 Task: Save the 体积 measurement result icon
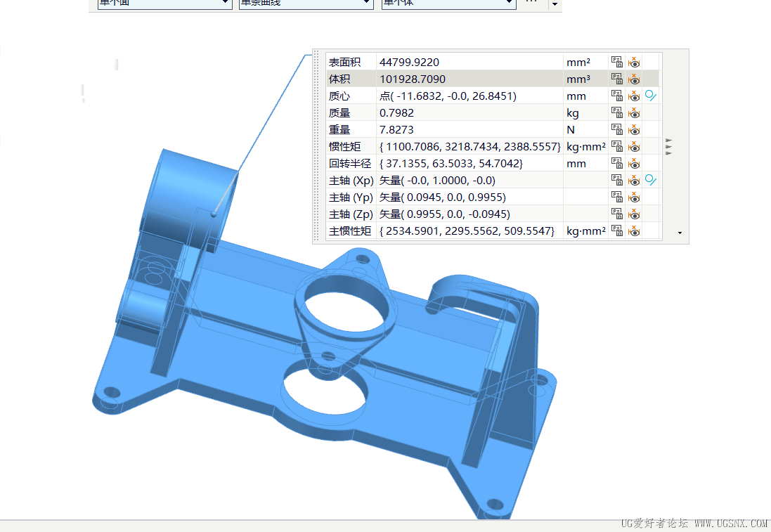(616, 79)
